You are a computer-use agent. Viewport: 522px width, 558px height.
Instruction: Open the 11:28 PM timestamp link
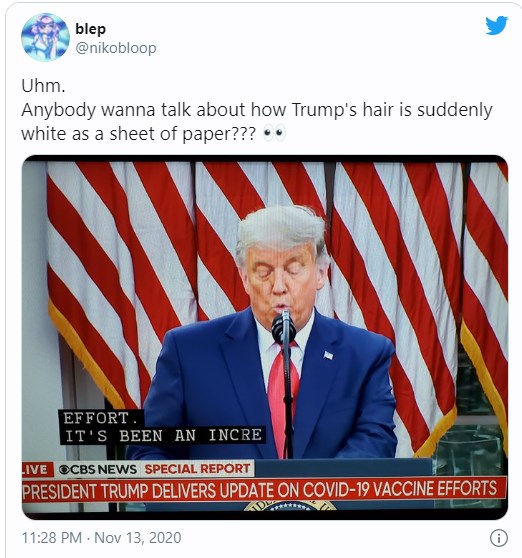(x=52, y=537)
